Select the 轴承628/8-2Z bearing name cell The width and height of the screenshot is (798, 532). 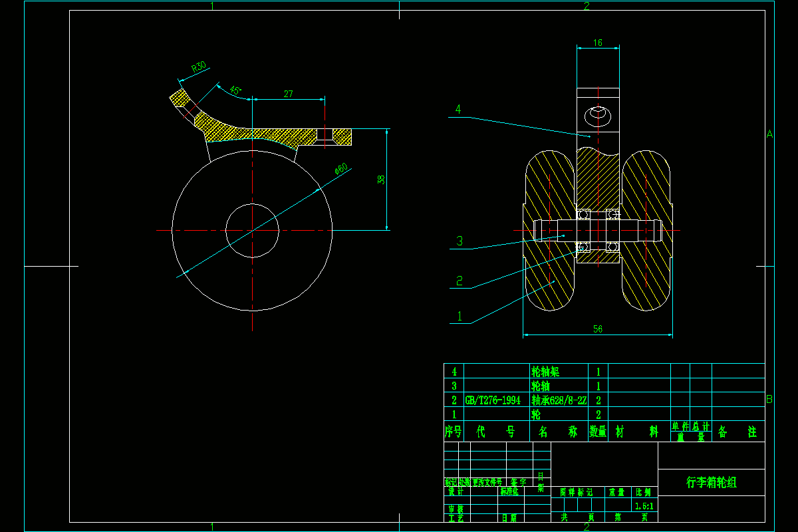pyautogui.click(x=559, y=400)
